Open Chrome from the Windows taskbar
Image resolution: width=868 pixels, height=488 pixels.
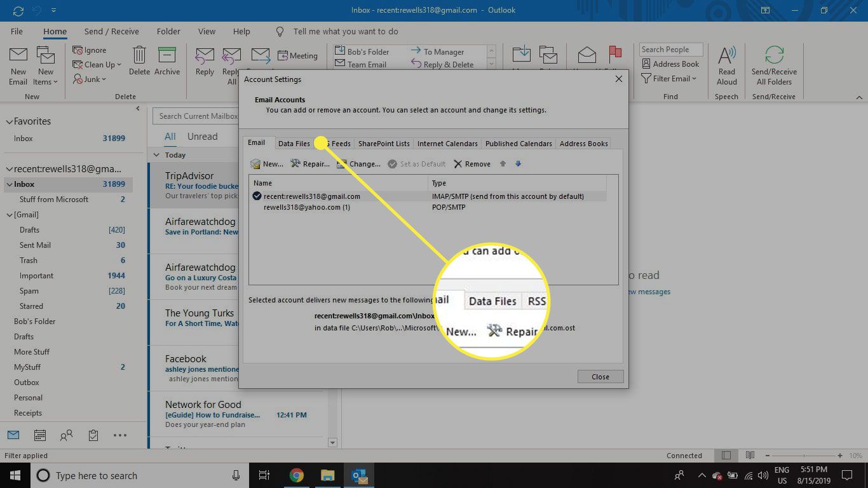[x=297, y=475]
